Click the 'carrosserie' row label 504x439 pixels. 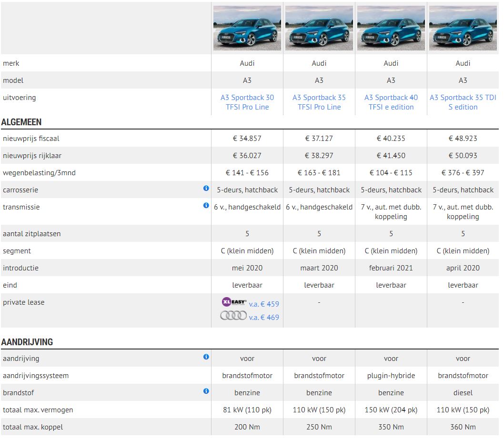[20, 190]
